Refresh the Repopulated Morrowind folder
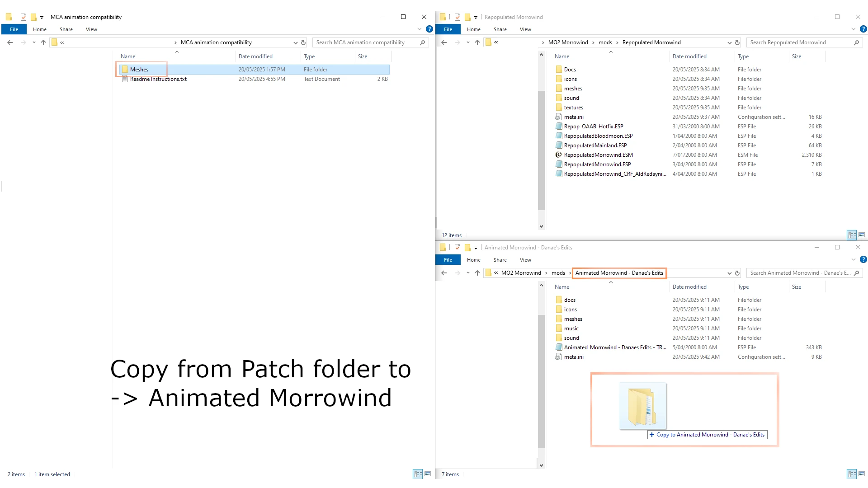 coord(737,42)
